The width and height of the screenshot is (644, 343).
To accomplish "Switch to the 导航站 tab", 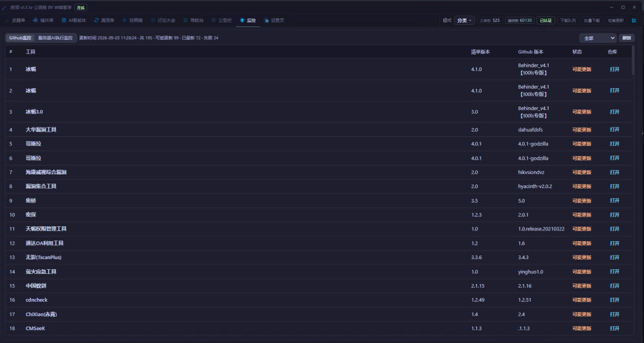I will (193, 20).
